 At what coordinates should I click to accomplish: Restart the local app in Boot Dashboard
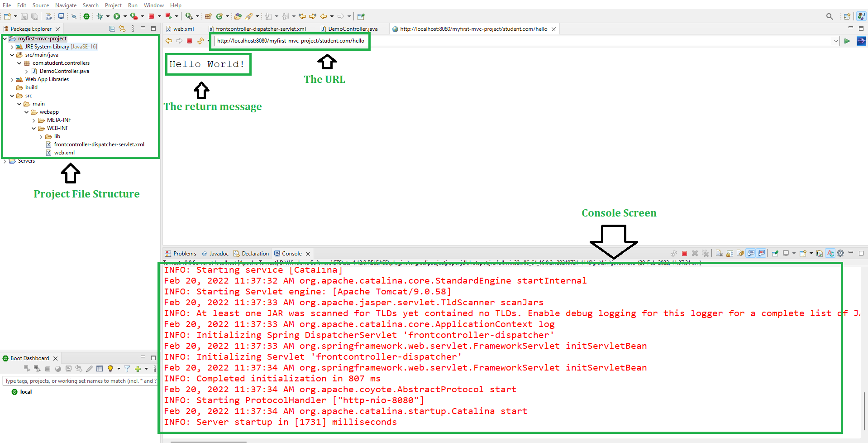click(x=58, y=369)
